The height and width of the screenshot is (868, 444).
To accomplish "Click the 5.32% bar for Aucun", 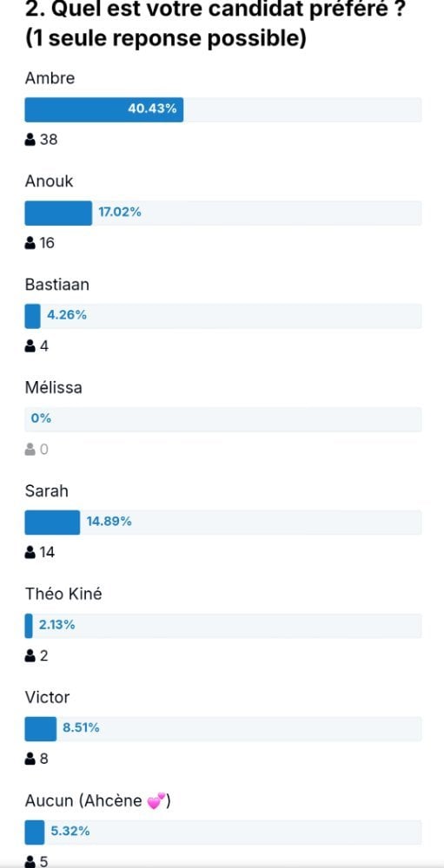I will pos(222,832).
